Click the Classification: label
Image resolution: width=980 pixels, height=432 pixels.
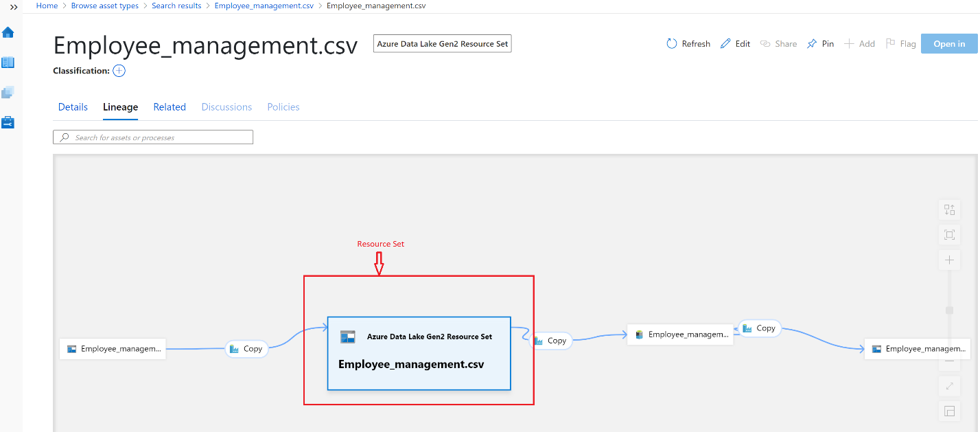pyautogui.click(x=81, y=71)
